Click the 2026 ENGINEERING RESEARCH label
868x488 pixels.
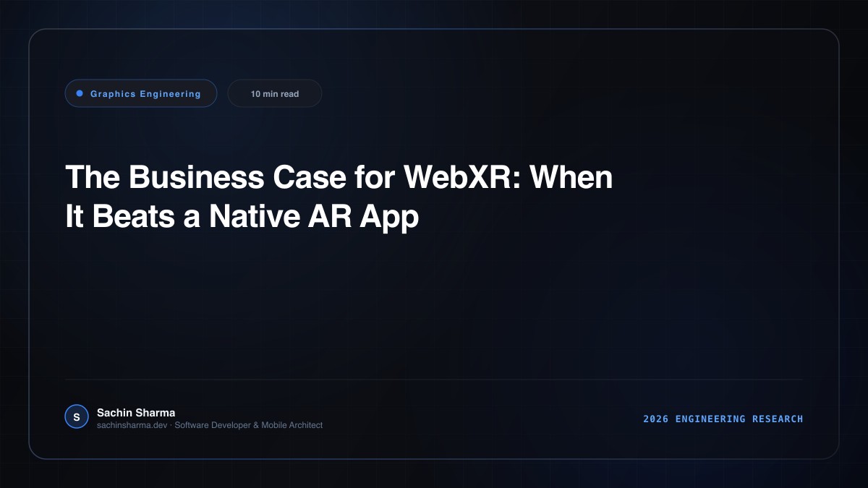(x=723, y=419)
